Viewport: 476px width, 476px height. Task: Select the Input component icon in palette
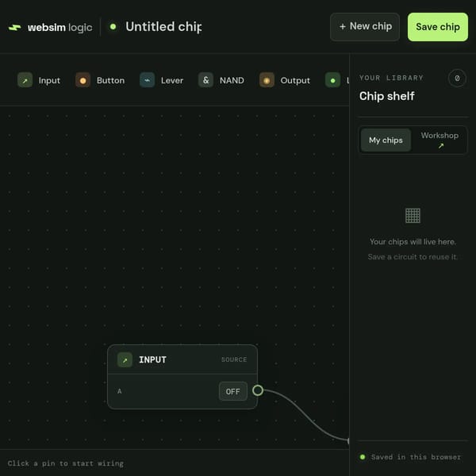pyautogui.click(x=25, y=80)
